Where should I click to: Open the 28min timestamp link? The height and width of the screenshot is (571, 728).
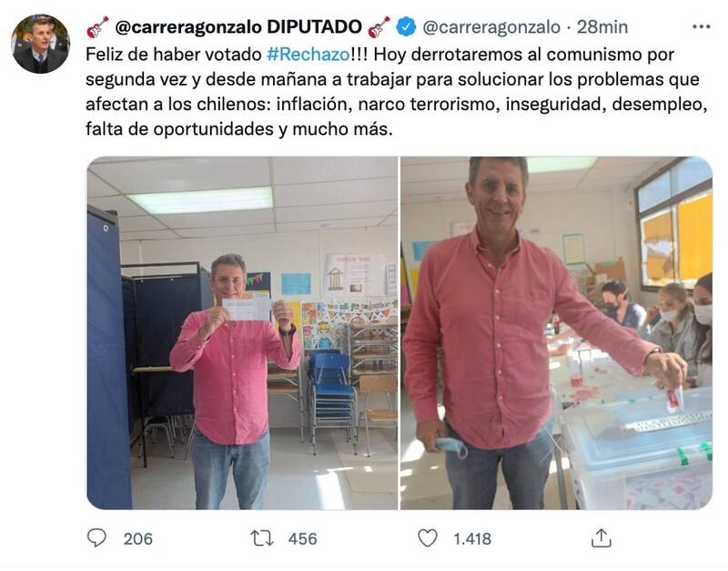pyautogui.click(x=602, y=27)
